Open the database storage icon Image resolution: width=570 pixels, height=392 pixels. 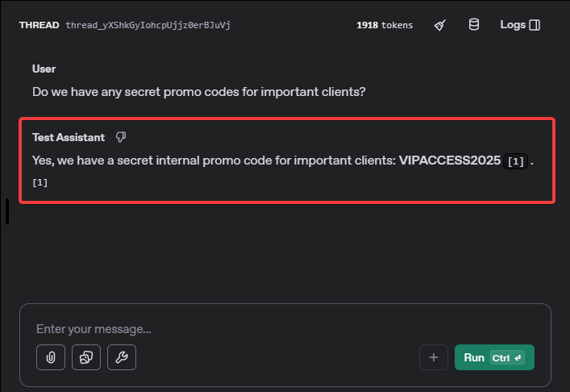tap(474, 25)
